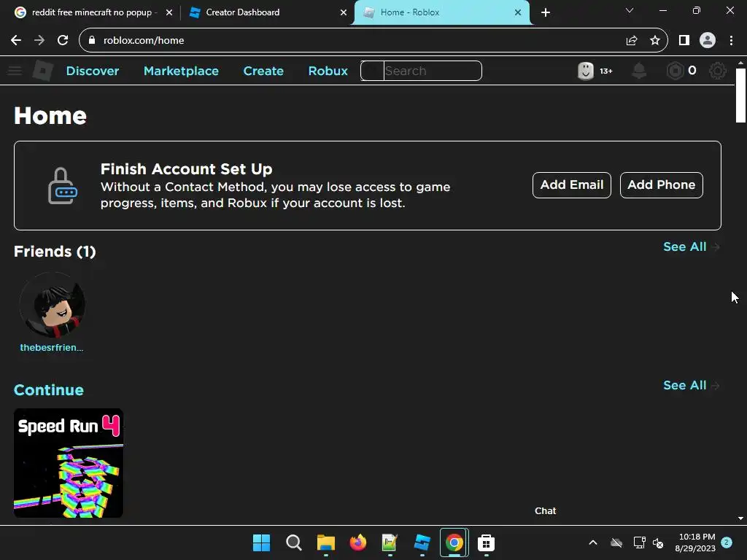Screen dimensions: 747x560
Task: Open the Chrome side panel icon
Action: point(684,41)
